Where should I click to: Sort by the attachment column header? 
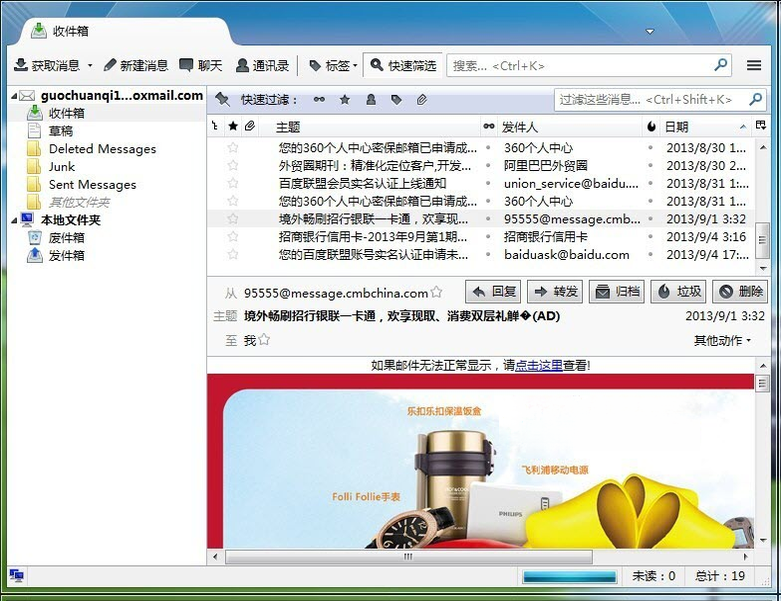coord(250,126)
